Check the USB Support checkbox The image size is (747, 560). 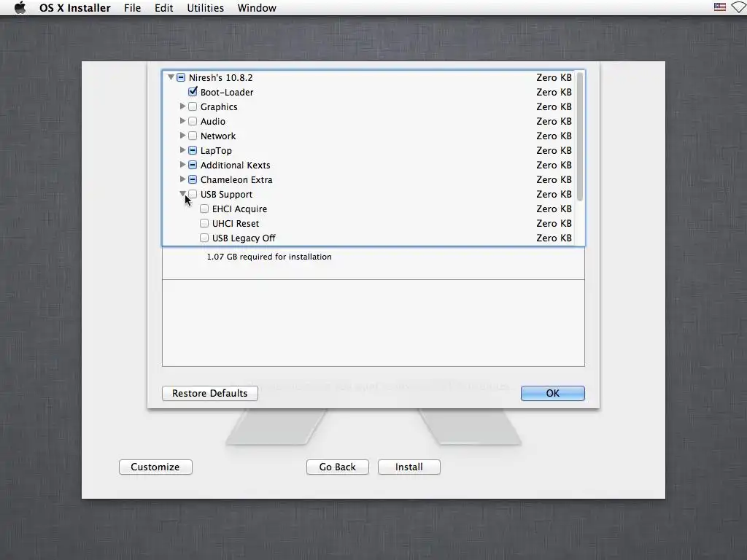193,194
